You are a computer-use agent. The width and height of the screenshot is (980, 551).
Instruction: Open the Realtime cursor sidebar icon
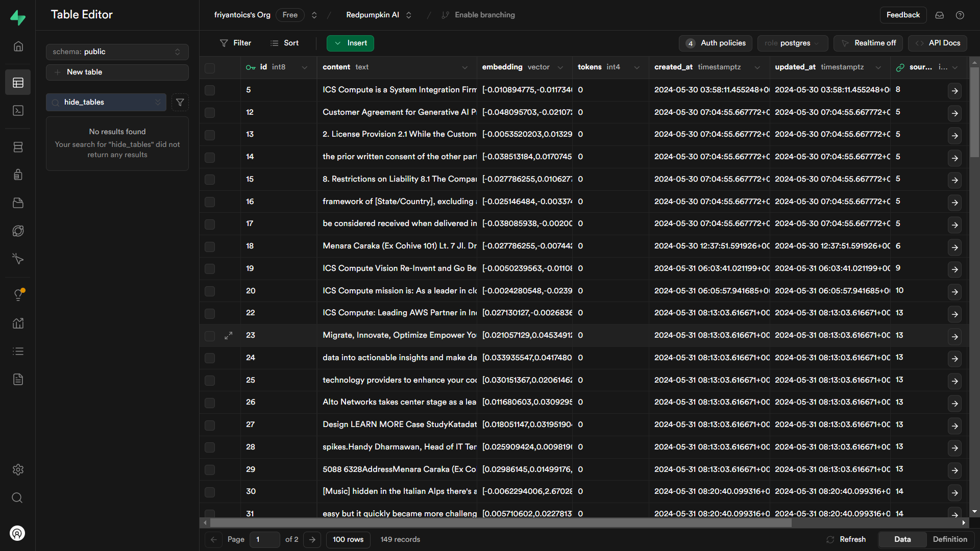click(x=18, y=259)
